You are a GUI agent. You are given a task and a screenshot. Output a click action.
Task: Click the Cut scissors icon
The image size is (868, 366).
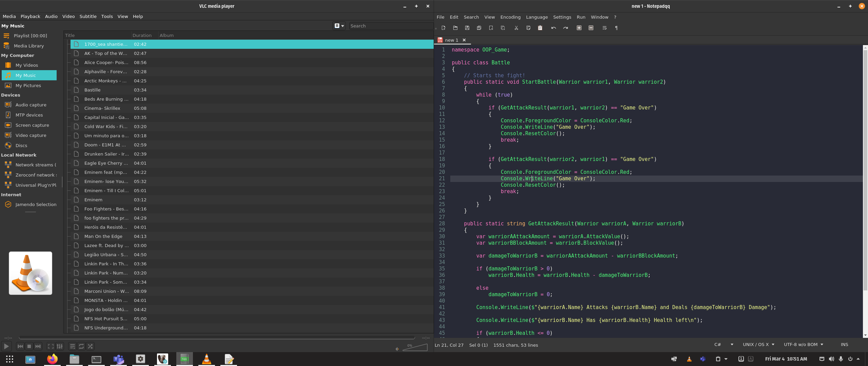point(516,28)
